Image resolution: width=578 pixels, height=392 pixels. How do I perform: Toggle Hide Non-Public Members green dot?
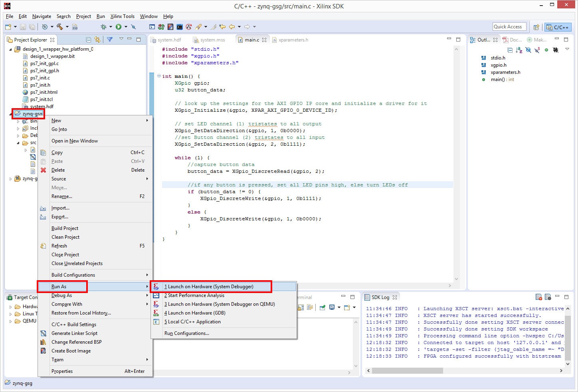point(546,50)
